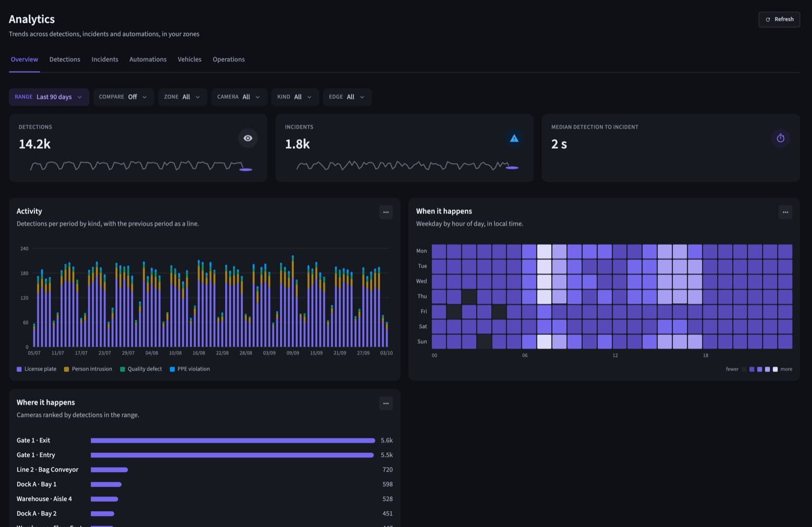The width and height of the screenshot is (812, 527).
Task: Open the Compare Off dropdown
Action: point(123,97)
